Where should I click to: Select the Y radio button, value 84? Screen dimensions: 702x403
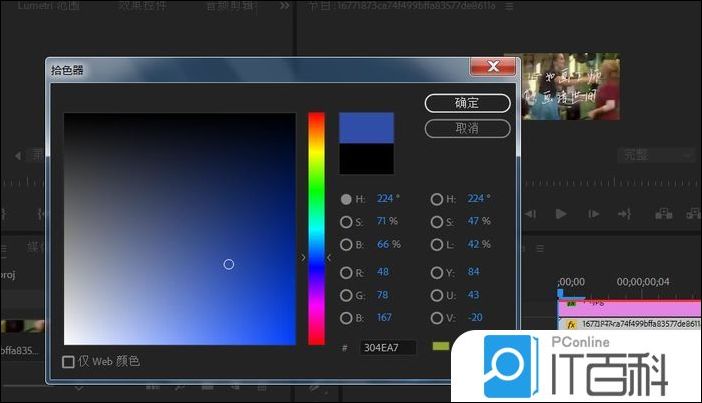437,273
